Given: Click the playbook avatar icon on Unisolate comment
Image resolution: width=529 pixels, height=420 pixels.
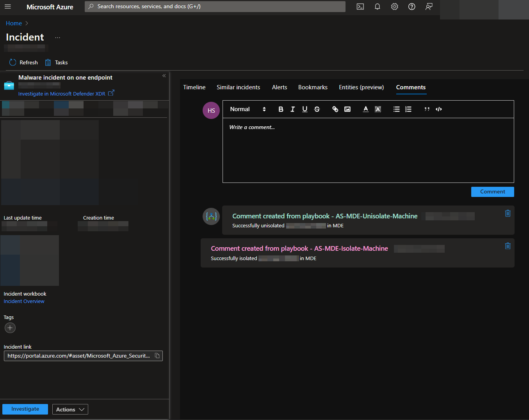Looking at the screenshot, I should tap(211, 216).
